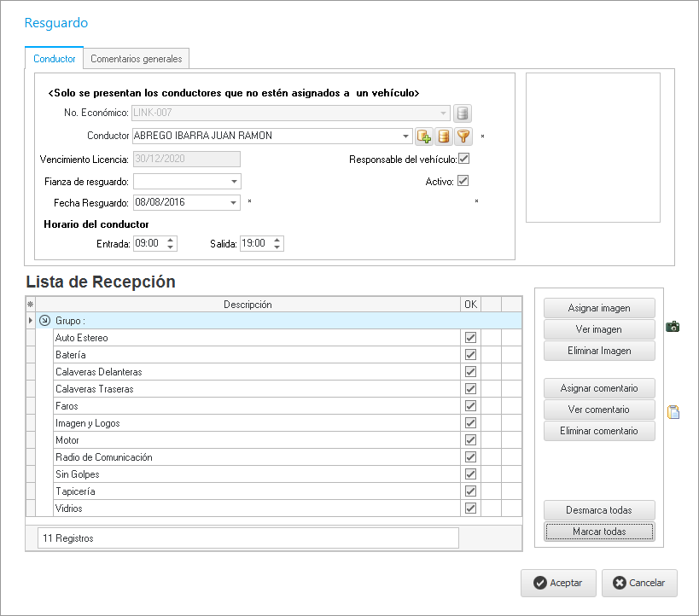Toggle the Activo checkbox
The image size is (699, 616).
point(463,181)
